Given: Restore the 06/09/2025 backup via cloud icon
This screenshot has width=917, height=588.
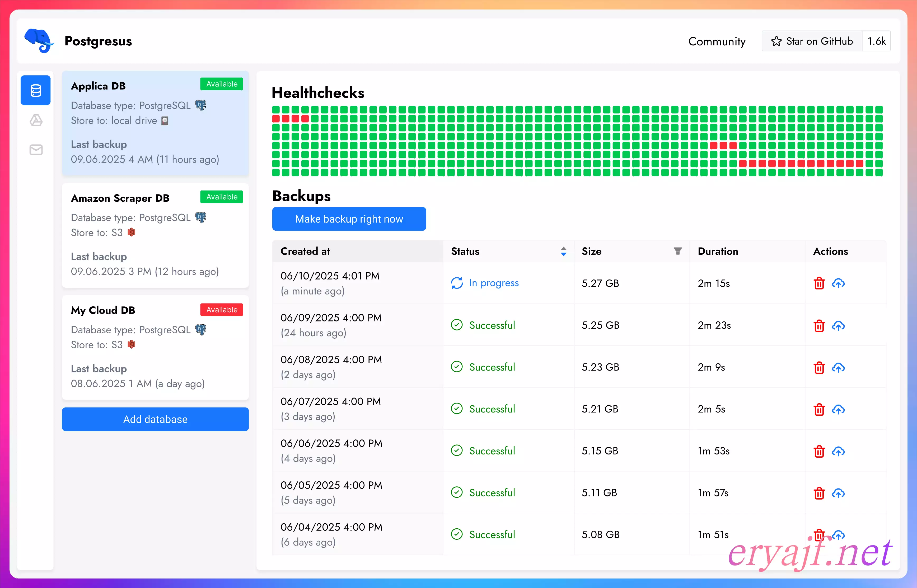Looking at the screenshot, I should click(838, 325).
